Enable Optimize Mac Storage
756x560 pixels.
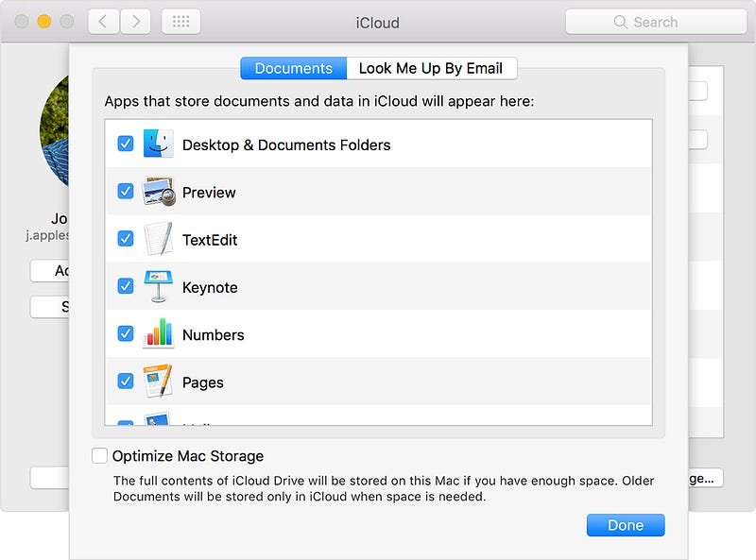pyautogui.click(x=100, y=456)
